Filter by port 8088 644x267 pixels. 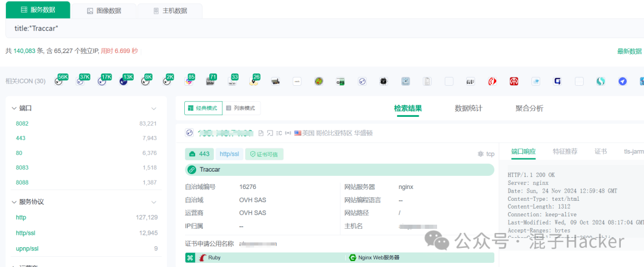click(x=22, y=182)
